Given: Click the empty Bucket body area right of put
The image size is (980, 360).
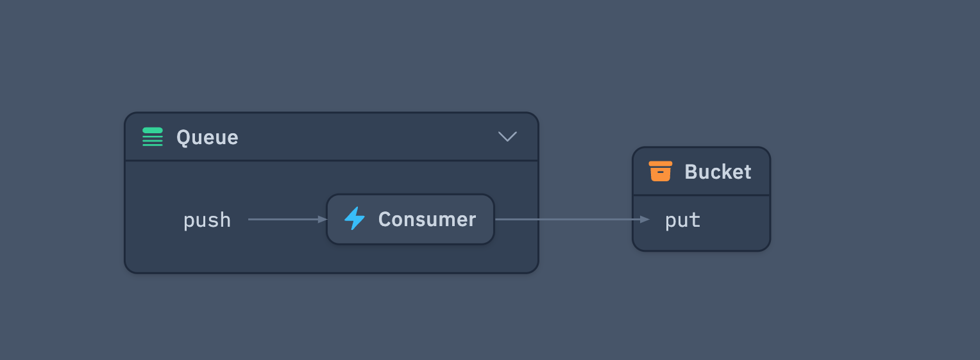Looking at the screenshot, I should coord(738,223).
